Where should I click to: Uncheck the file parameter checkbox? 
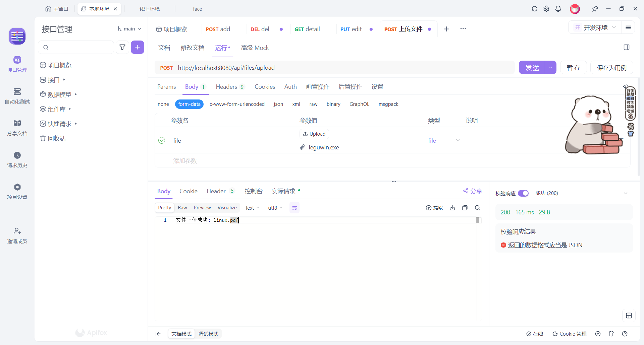tap(162, 140)
